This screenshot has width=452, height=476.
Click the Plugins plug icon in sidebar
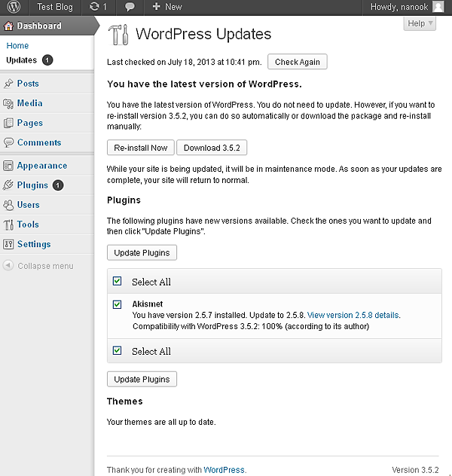(8, 185)
